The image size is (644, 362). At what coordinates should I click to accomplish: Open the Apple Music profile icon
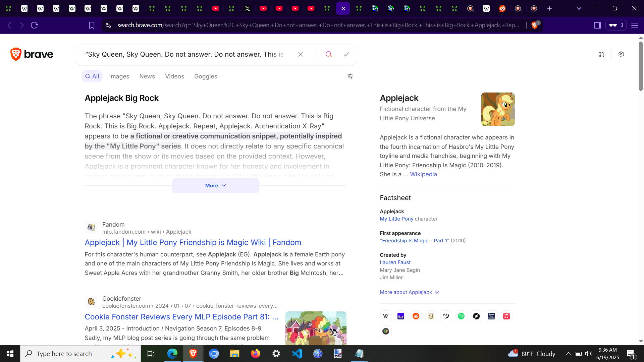coord(506,316)
